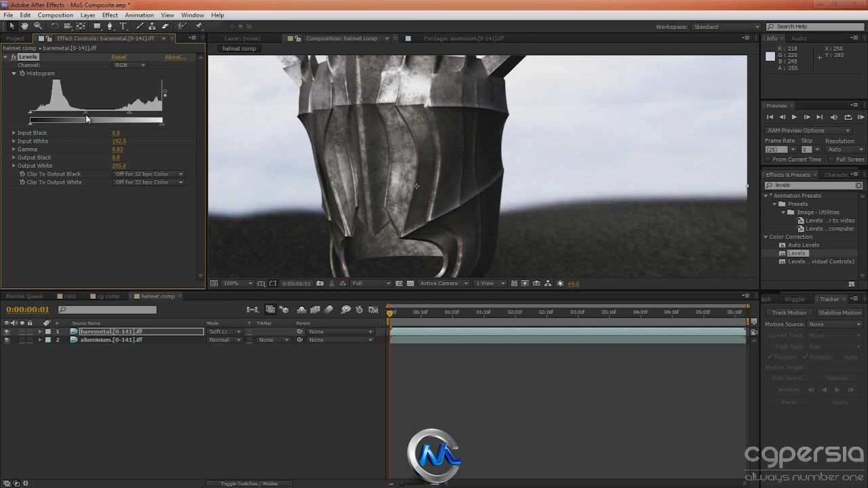Show channel and color management settings icon
This screenshot has width=868, height=488.
tap(342, 283)
